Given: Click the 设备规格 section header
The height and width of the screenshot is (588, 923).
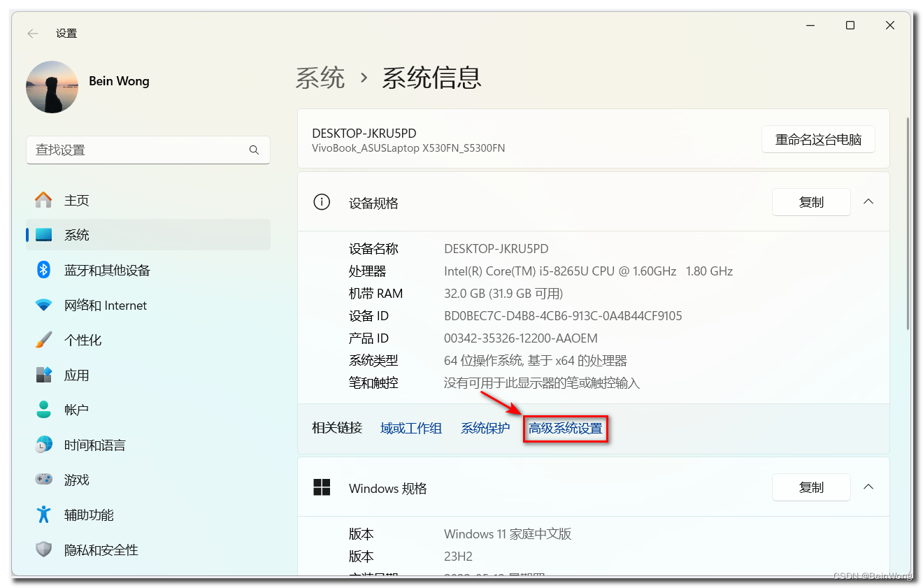Looking at the screenshot, I should tap(593, 202).
